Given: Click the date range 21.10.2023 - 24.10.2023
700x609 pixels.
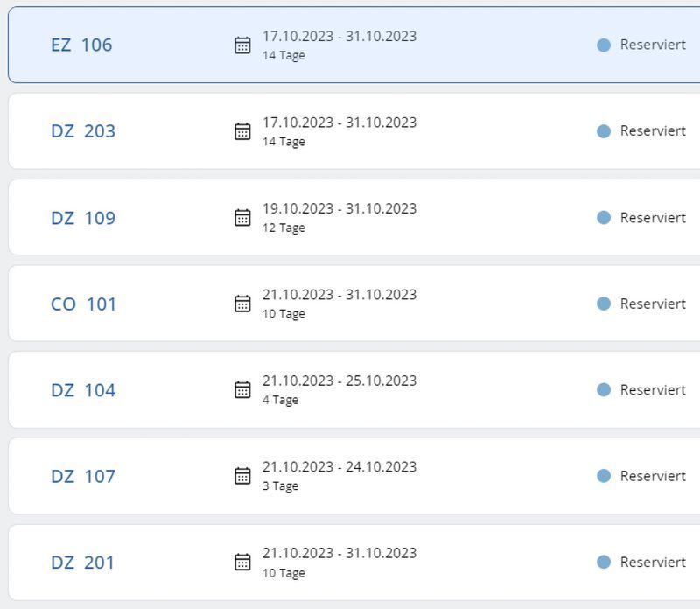Looking at the screenshot, I should 339,467.
